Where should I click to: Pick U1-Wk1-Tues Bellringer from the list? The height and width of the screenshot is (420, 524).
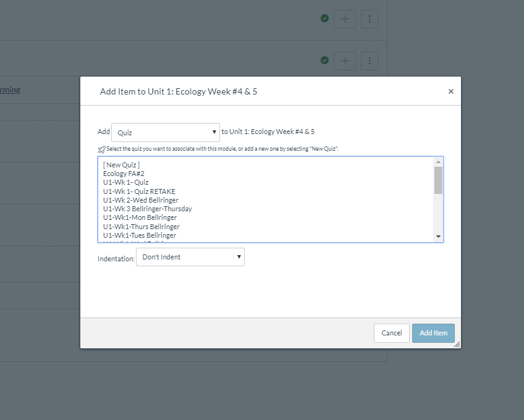[x=139, y=235]
